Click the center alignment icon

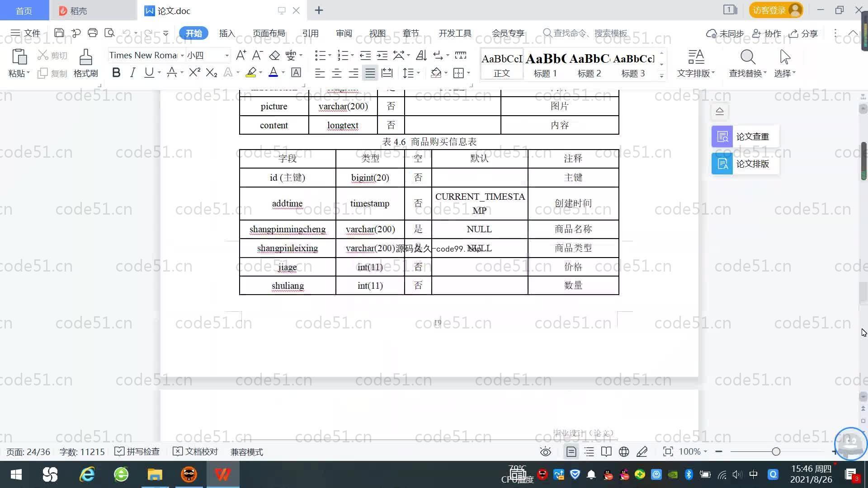(337, 73)
